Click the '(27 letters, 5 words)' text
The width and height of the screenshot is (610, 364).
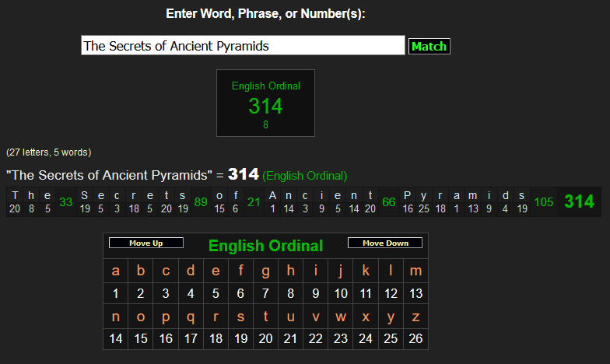48,152
